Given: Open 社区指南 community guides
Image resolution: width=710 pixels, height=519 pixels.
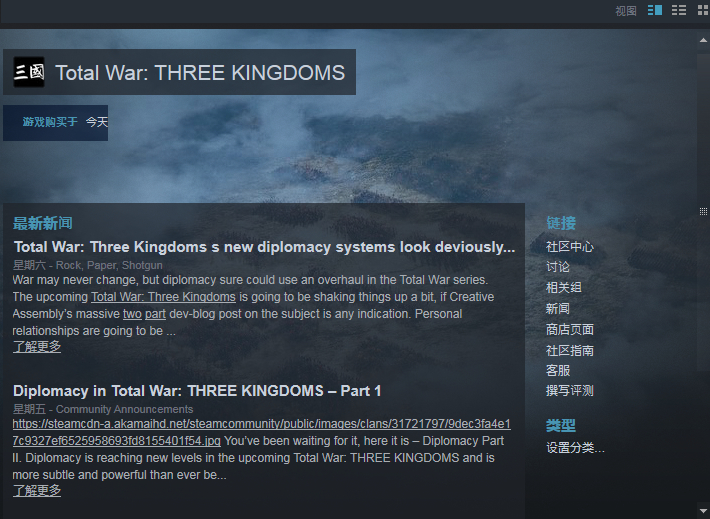Looking at the screenshot, I should [570, 350].
